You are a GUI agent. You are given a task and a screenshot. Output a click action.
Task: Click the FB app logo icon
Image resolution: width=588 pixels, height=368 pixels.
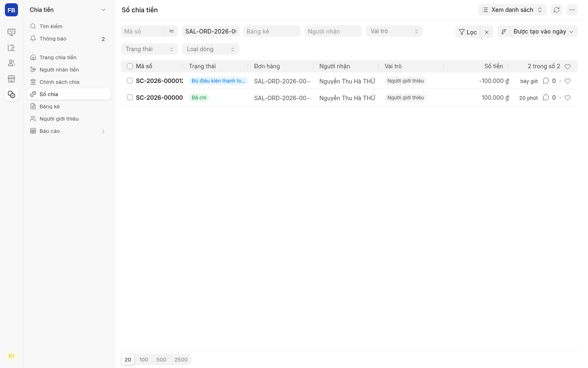11,10
